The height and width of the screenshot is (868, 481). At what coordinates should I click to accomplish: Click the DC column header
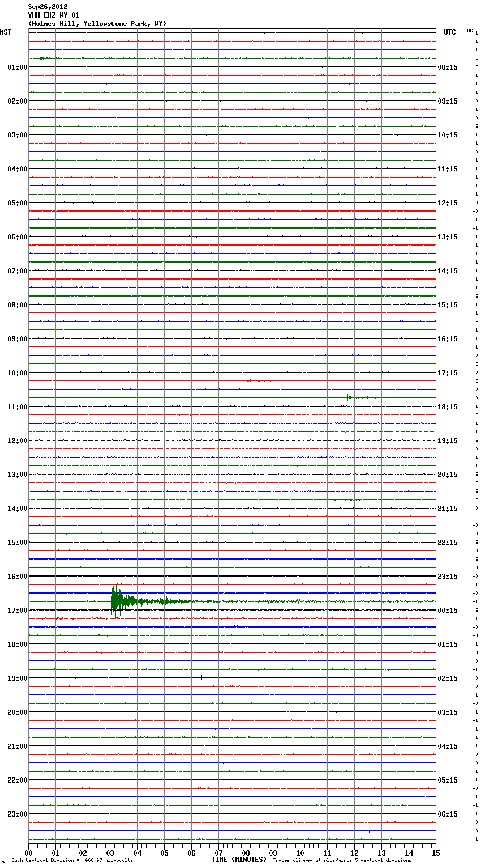470,30
